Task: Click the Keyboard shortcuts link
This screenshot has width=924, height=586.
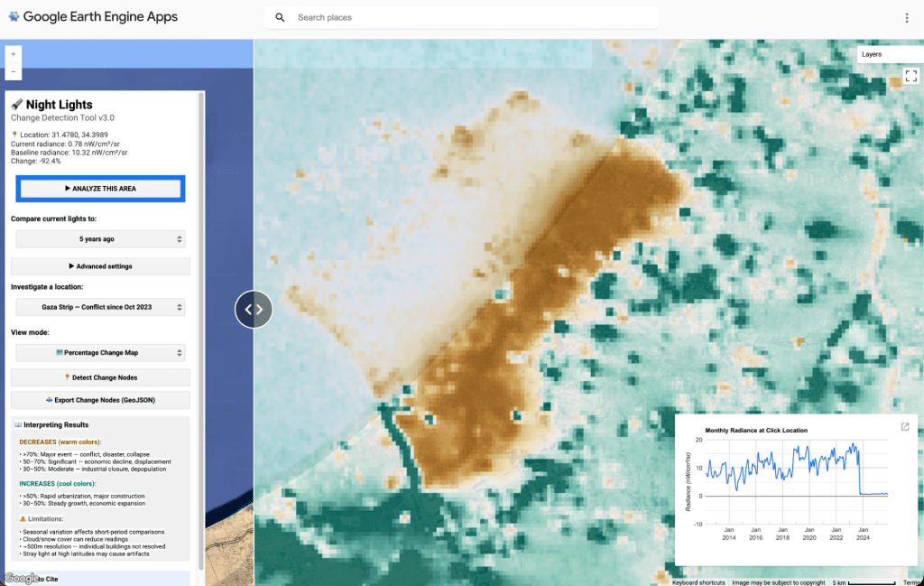Action: coord(698,582)
